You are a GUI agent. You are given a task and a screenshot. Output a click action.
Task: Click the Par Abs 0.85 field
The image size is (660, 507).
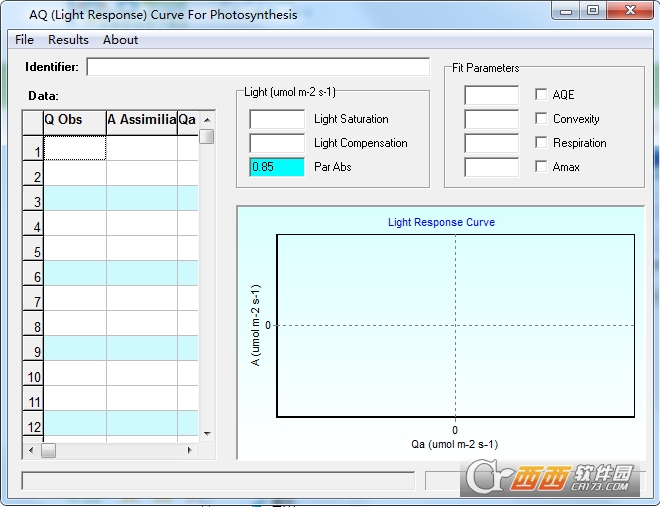click(x=277, y=167)
